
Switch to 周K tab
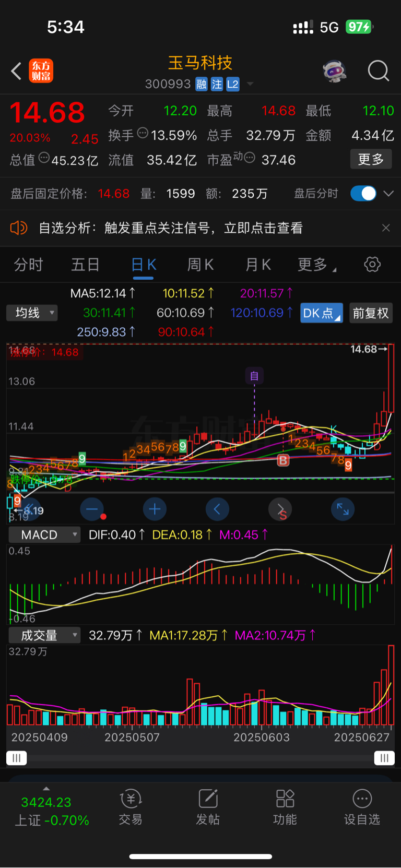[200, 265]
